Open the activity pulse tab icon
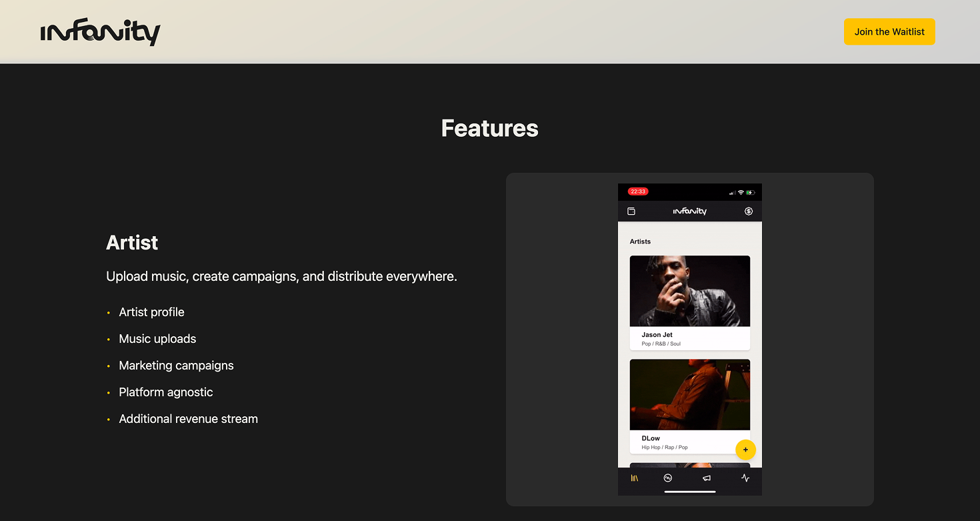This screenshot has width=980, height=521. [x=745, y=478]
